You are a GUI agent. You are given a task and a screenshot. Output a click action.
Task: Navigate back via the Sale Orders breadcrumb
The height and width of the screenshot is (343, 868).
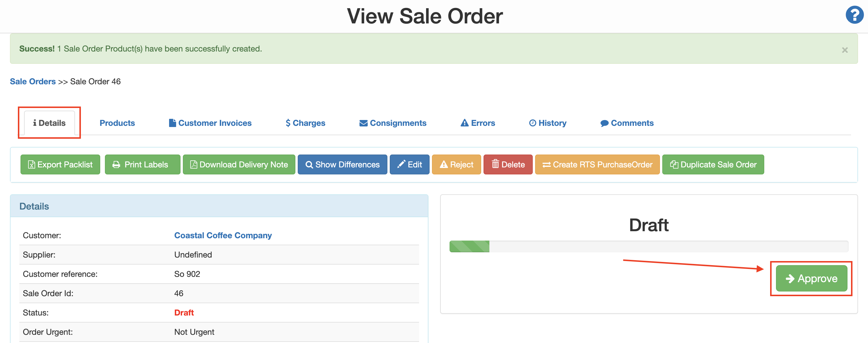click(33, 81)
